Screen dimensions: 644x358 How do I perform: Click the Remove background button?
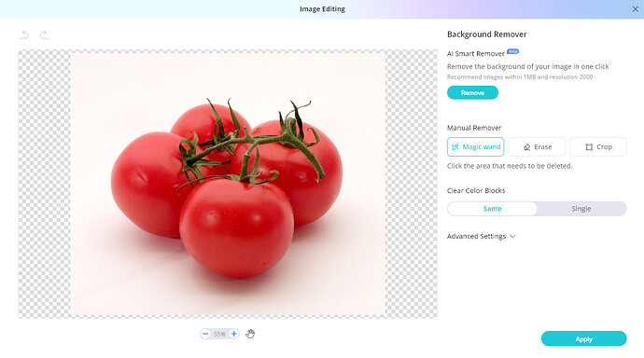(472, 92)
